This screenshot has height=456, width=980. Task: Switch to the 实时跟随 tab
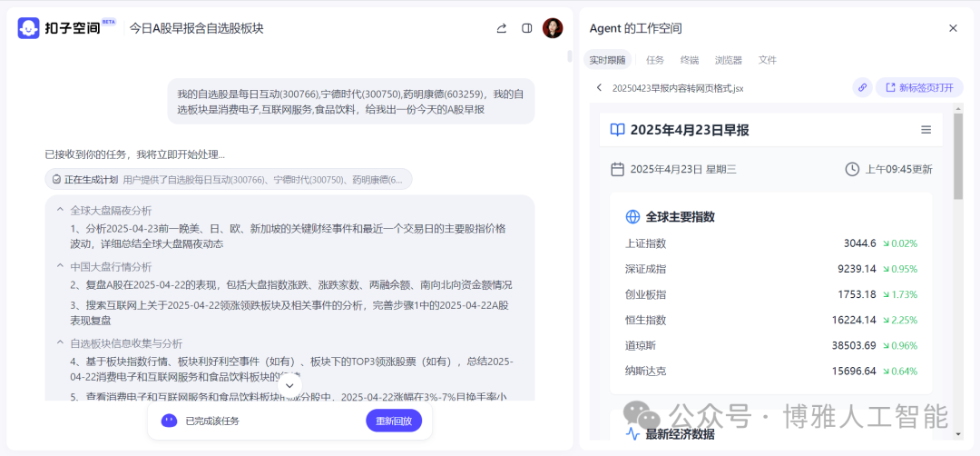point(607,61)
